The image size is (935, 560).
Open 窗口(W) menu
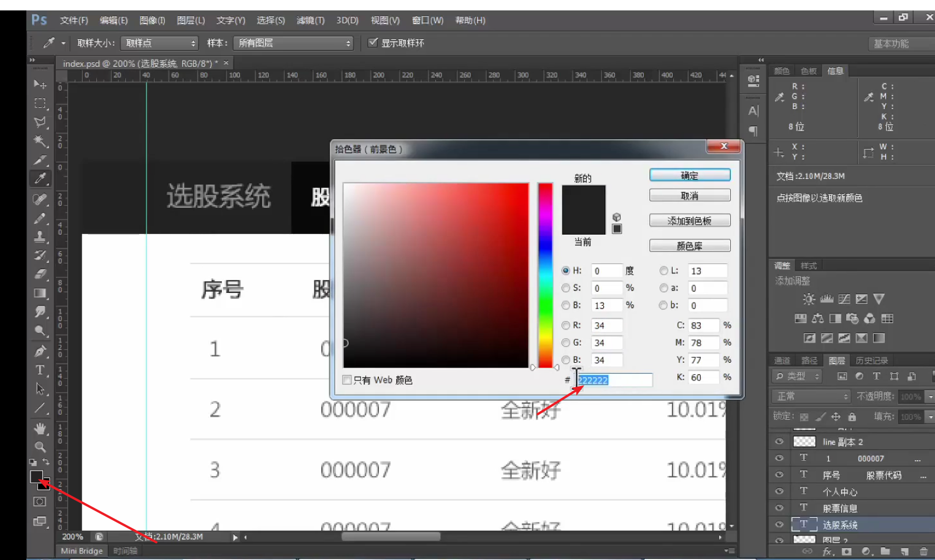pyautogui.click(x=427, y=20)
